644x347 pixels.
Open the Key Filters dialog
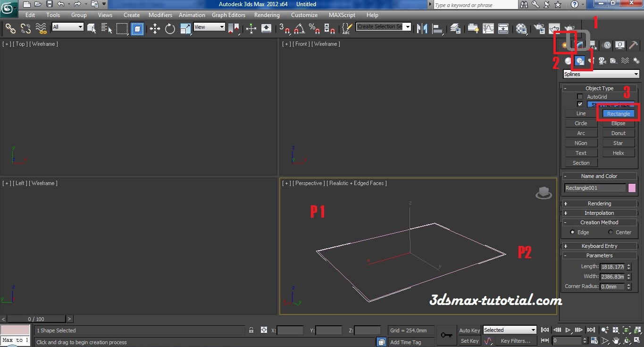coord(516,341)
